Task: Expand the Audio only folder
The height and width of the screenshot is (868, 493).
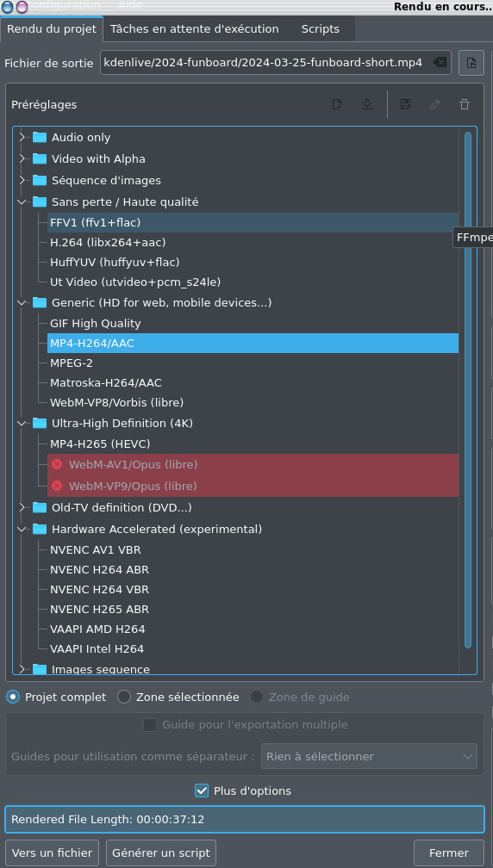Action: [22, 137]
